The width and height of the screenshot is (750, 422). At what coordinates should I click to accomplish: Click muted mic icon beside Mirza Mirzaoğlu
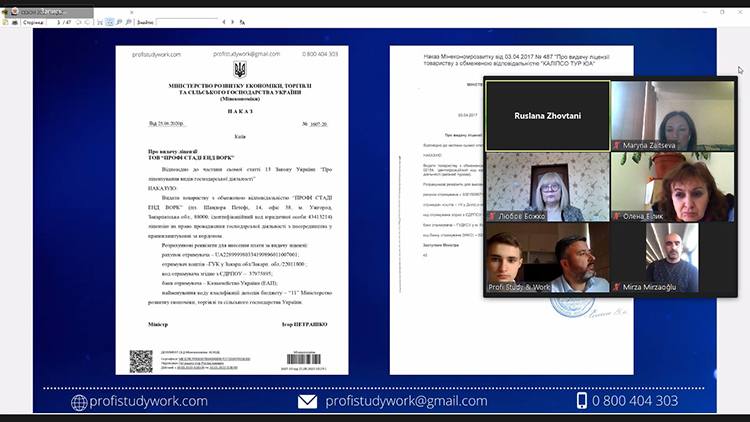[x=617, y=287]
